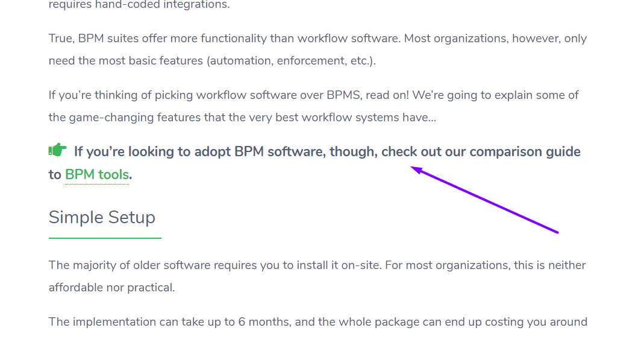Click the bold line "If you're looking to adopt BPM software"
The height and width of the screenshot is (339, 644).
point(327,152)
